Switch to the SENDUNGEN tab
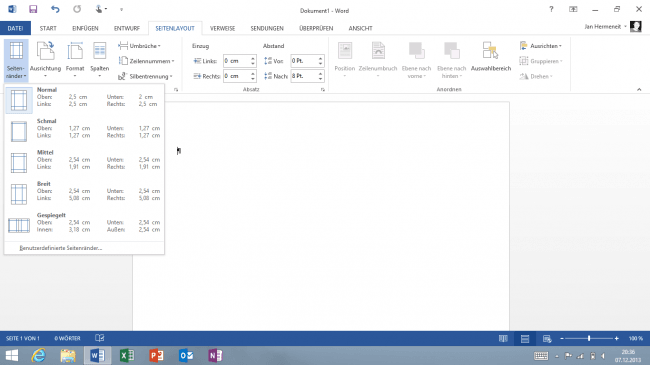The image size is (650, 365). click(267, 28)
